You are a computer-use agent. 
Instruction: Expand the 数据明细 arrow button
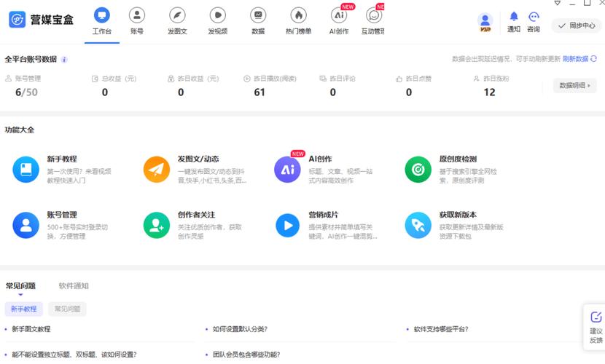point(574,86)
